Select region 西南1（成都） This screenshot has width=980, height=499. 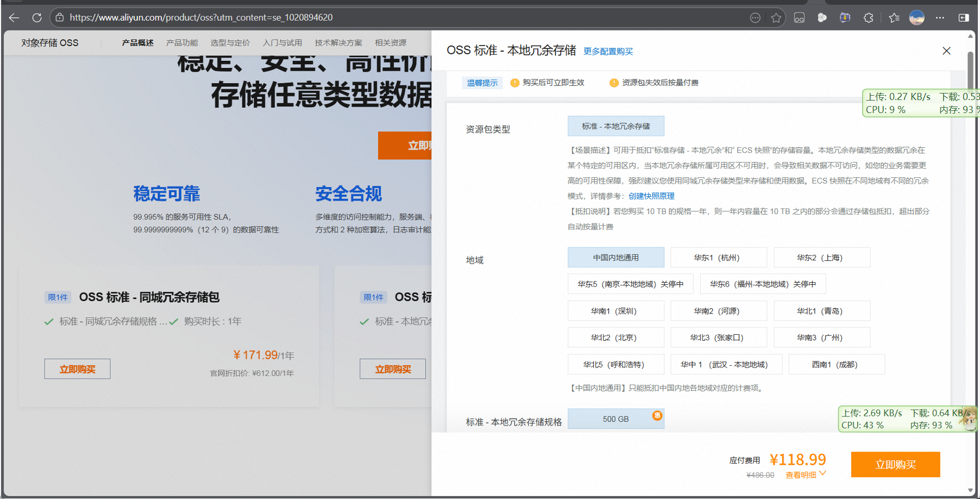click(x=837, y=364)
